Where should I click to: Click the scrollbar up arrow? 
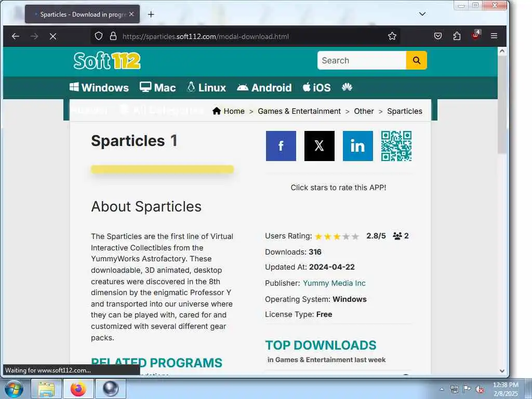pyautogui.click(x=502, y=51)
